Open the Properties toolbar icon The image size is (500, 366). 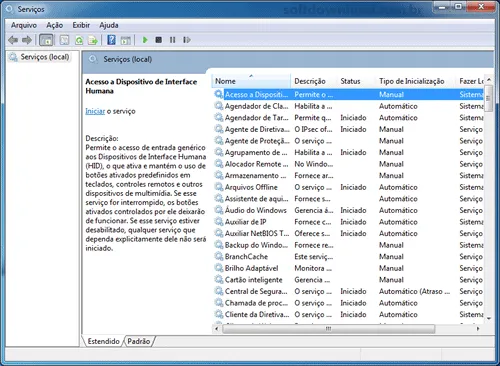pyautogui.click(x=64, y=40)
